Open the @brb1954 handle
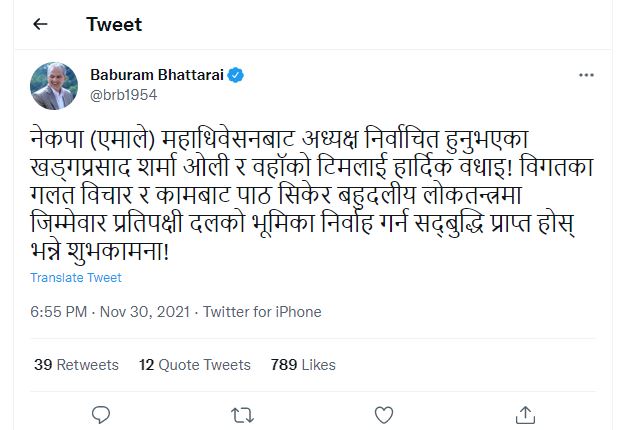This screenshot has width=622, height=430. coord(123,95)
